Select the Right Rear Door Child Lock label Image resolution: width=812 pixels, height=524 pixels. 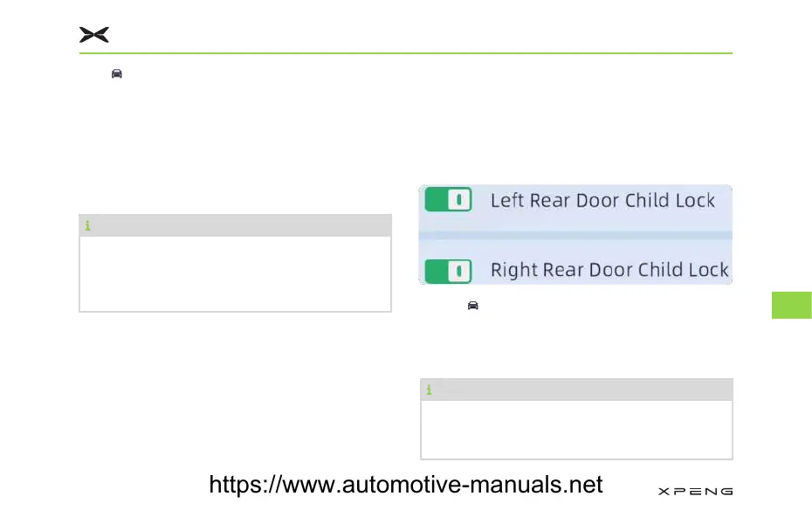coord(609,270)
